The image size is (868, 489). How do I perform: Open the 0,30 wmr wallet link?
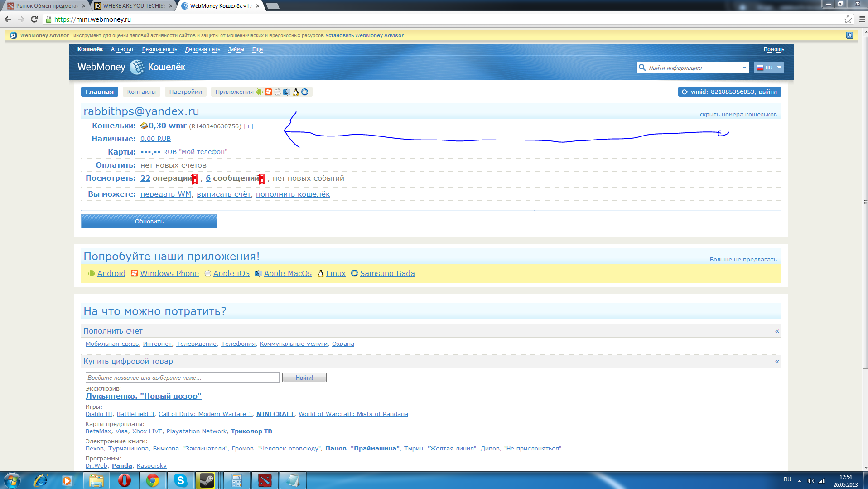[168, 126]
